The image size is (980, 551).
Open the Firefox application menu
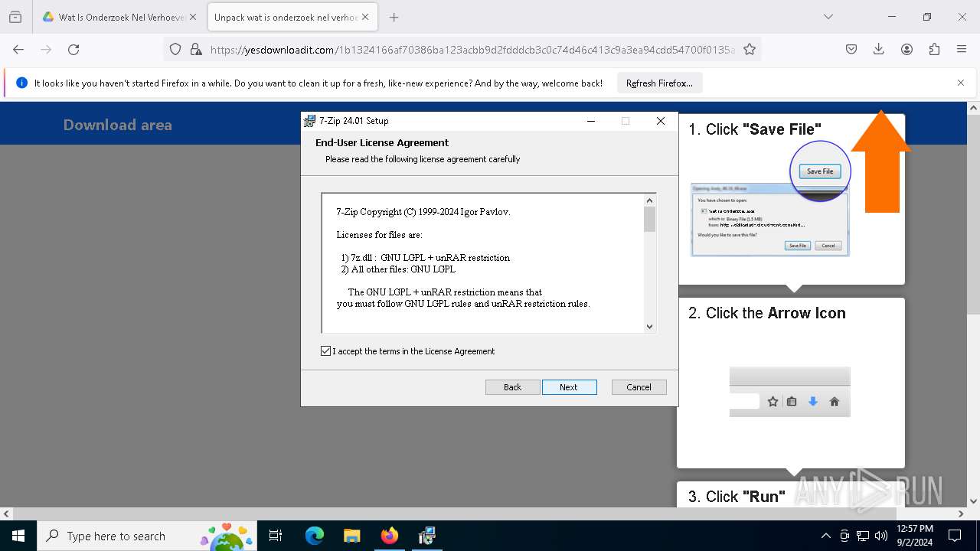tap(962, 50)
